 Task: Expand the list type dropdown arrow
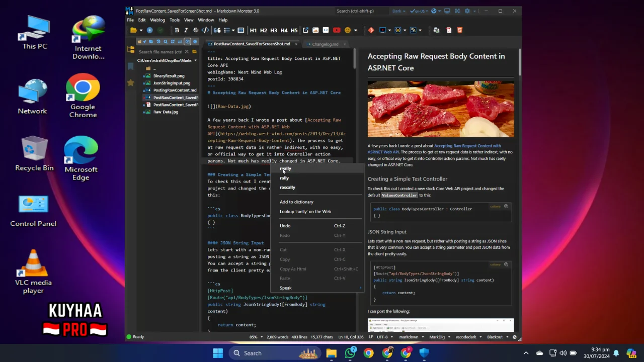[x=233, y=30]
